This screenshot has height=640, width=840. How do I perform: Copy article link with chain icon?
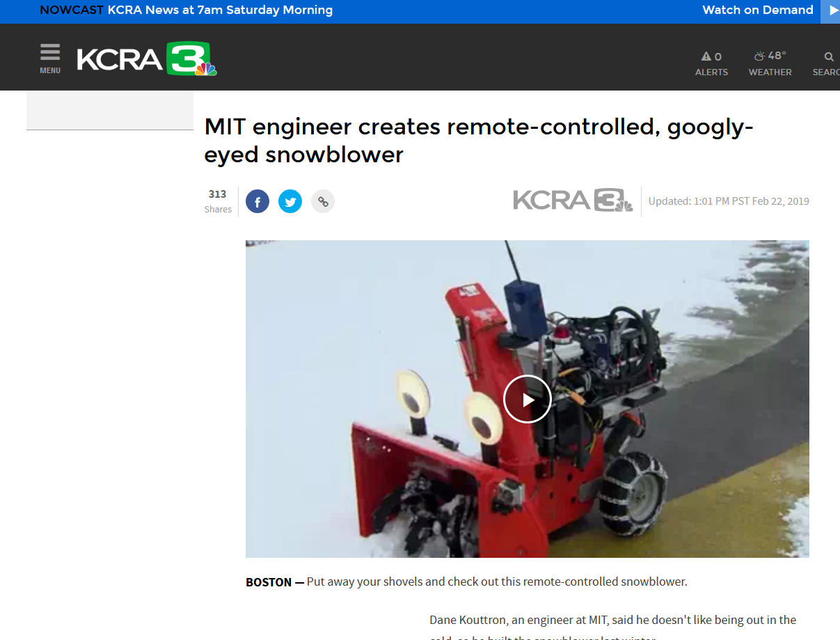click(323, 202)
